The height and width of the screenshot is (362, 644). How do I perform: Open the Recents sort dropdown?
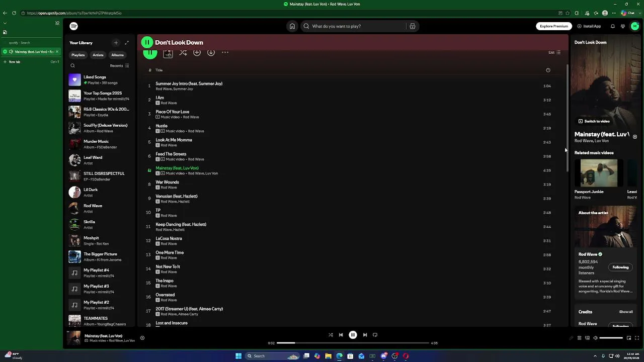119,66
